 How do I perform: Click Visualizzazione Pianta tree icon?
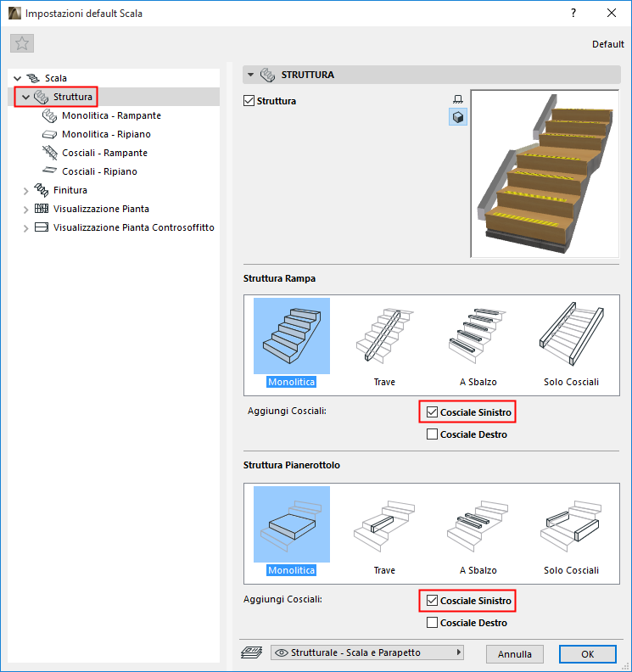tap(42, 209)
